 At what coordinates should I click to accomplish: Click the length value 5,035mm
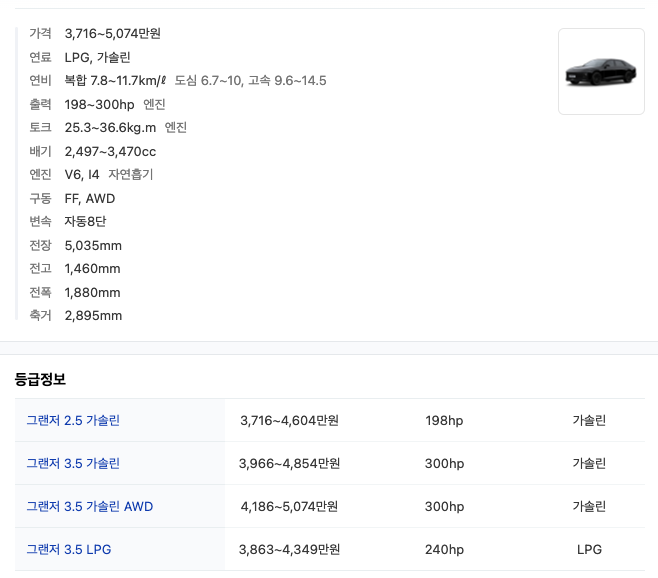pyautogui.click(x=93, y=246)
